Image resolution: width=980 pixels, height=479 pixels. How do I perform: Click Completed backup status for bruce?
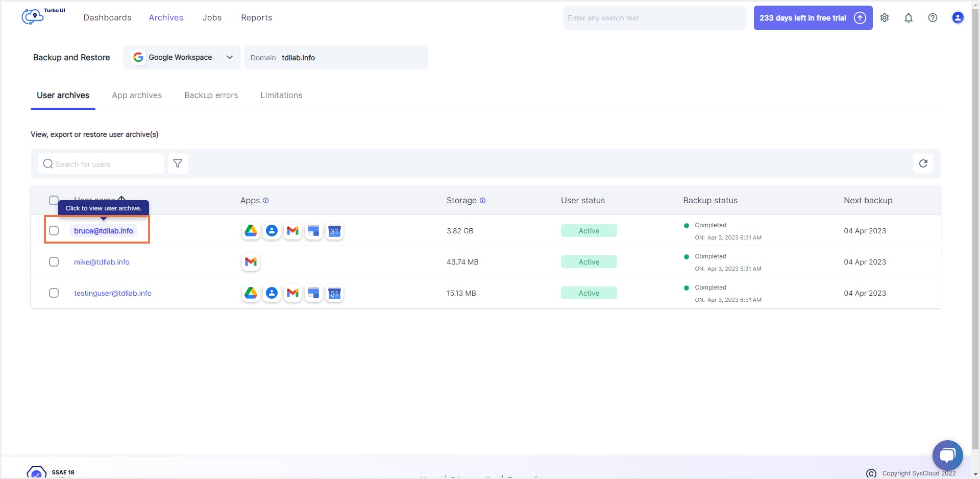click(710, 225)
